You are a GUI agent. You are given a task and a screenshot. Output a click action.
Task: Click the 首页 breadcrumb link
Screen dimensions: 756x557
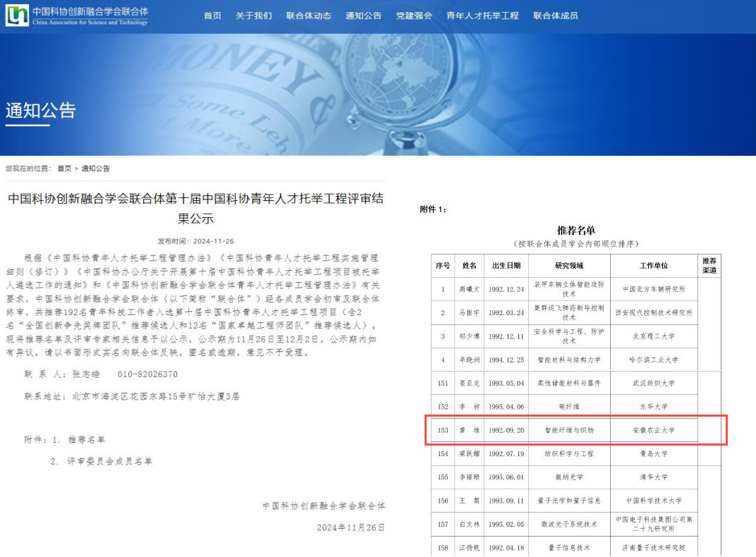(x=64, y=169)
